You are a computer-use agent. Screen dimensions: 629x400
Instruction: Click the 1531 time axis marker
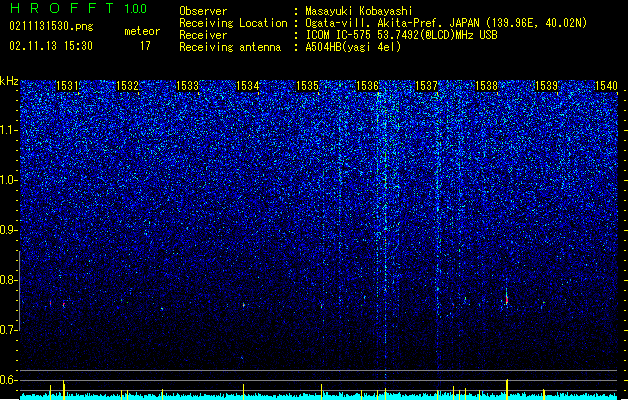click(67, 86)
